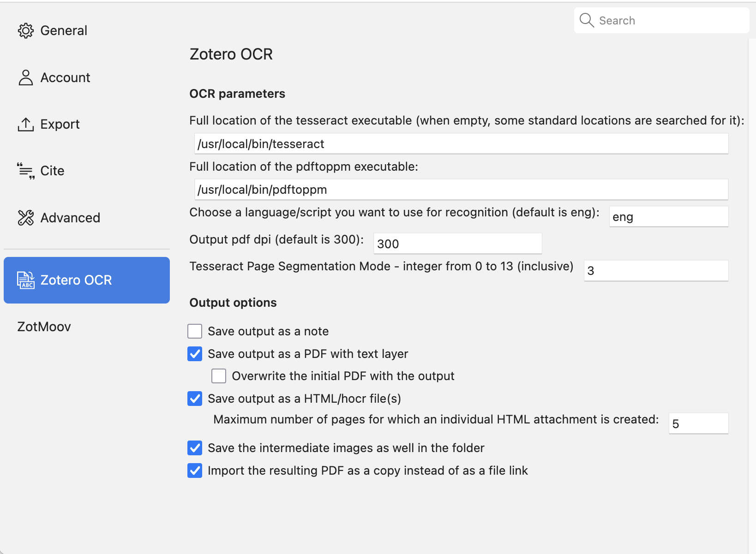Click the Maximum number of pages label
This screenshot has width=756, height=554.
point(436,419)
